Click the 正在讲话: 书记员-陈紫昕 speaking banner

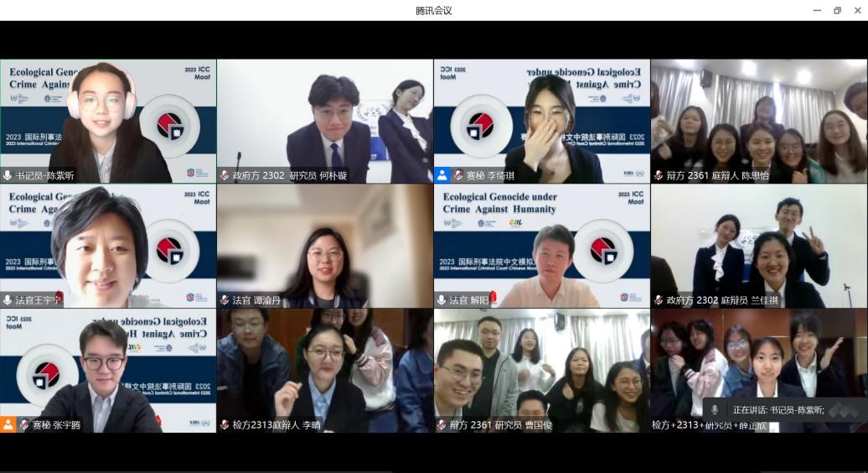(779, 410)
